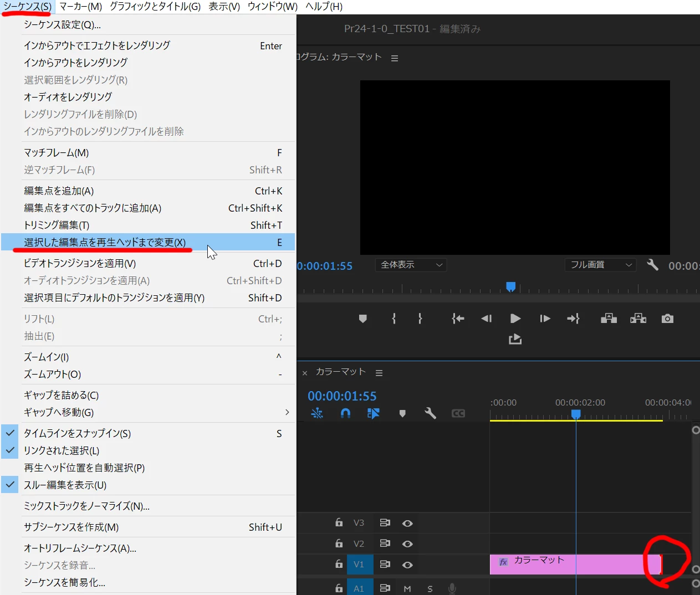Click the Lift icon in monitor controls
The width and height of the screenshot is (700, 595).
click(609, 319)
